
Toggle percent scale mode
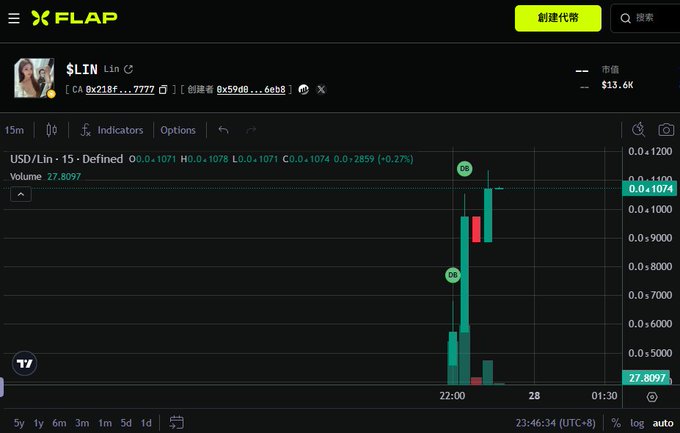[x=616, y=423]
